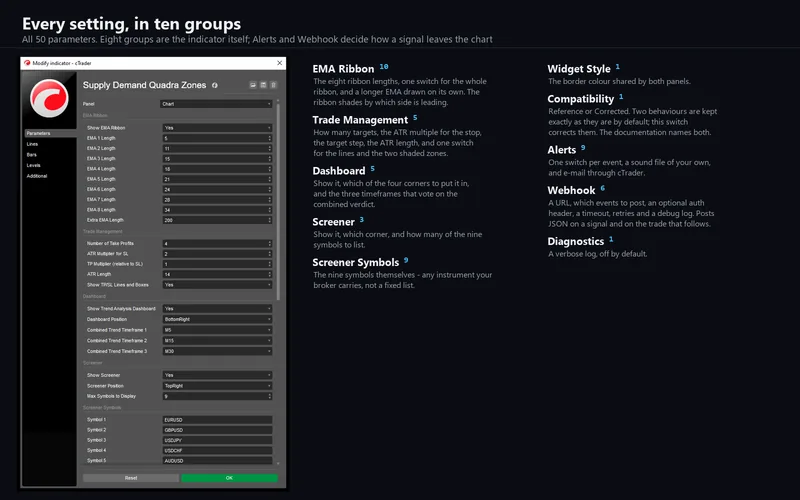Click the Symbol 2 field containing GBPUSD

click(217, 430)
